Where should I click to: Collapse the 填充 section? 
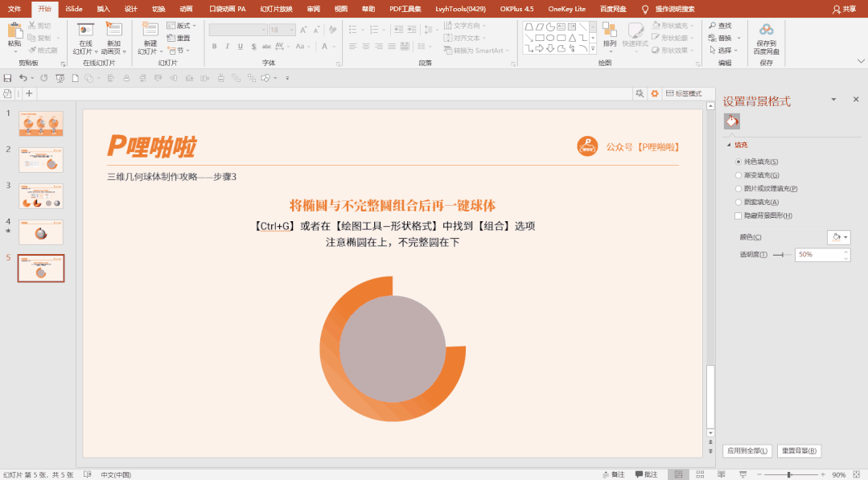[728, 147]
